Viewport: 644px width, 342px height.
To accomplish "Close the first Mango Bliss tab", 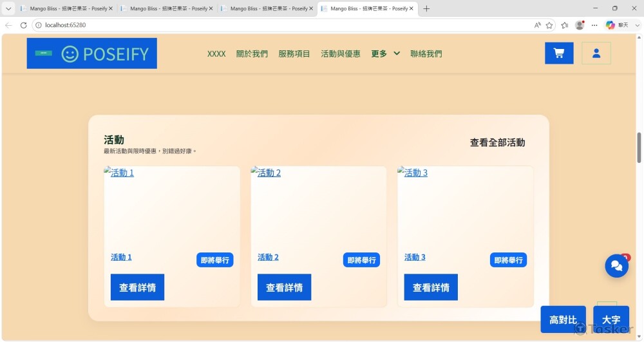I will (111, 8).
